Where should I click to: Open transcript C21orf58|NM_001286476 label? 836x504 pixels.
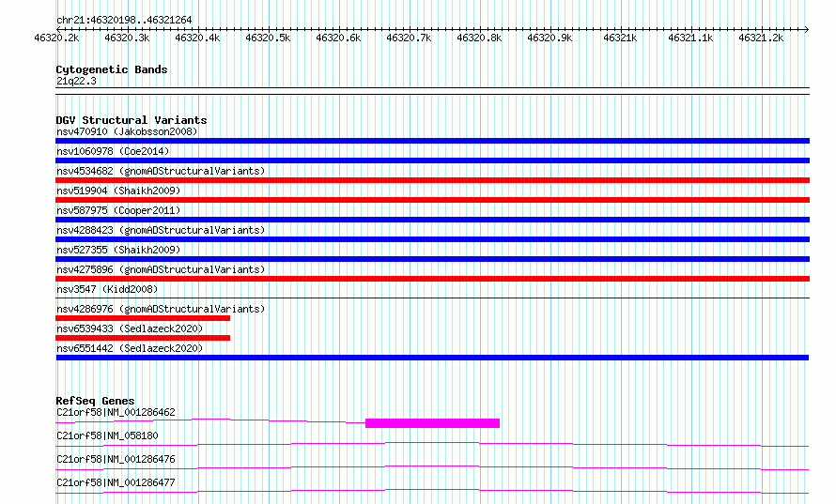(116, 459)
